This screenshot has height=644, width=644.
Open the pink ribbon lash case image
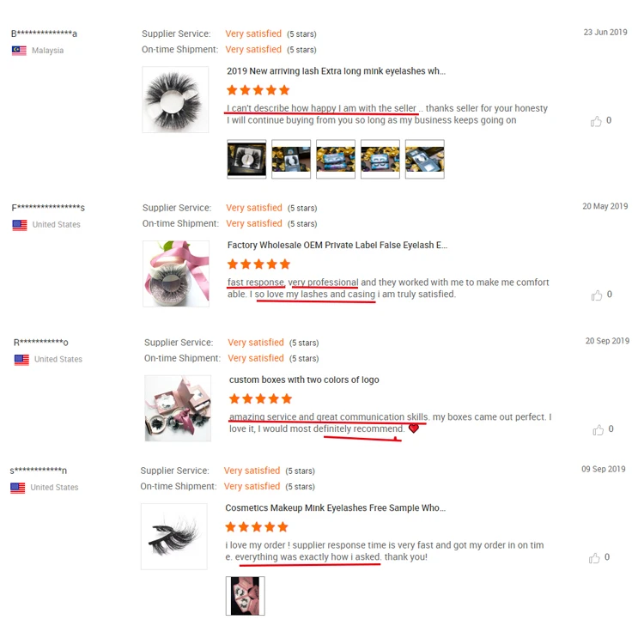coord(176,274)
